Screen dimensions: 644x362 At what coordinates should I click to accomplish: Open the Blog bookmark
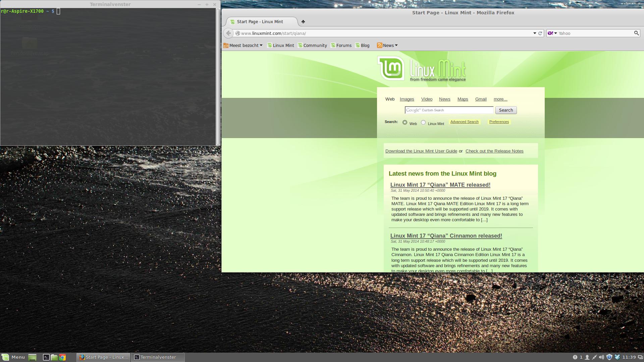[x=363, y=46]
